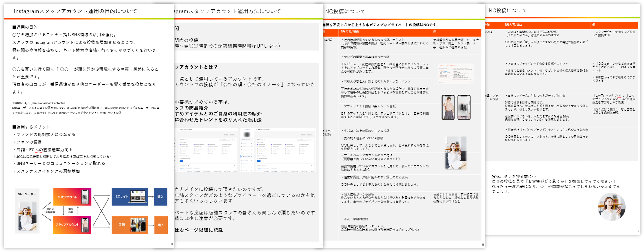Click the right dashboard screenshot on slide 4
Viewport: 644px width, 252px height.
click(x=278, y=150)
